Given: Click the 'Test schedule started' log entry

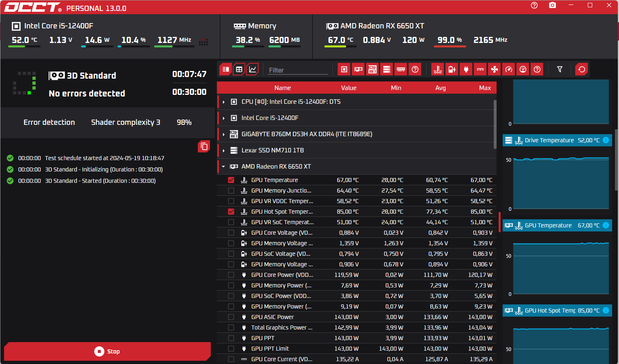Looking at the screenshot, I should [x=105, y=158].
